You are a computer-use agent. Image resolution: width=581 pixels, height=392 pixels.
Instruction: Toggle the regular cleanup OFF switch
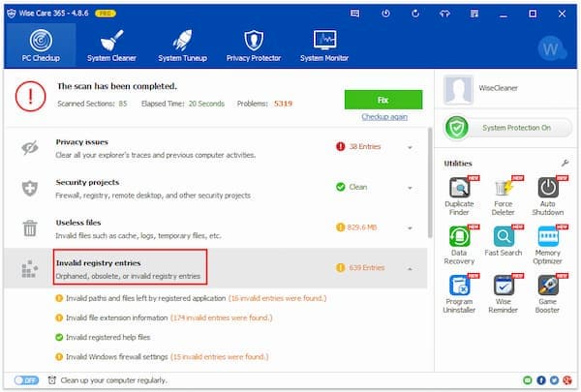point(26,380)
